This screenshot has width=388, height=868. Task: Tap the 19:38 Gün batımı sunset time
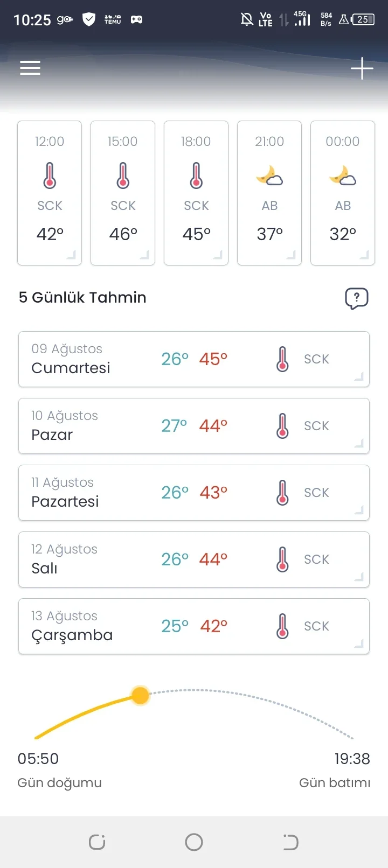pos(352,759)
